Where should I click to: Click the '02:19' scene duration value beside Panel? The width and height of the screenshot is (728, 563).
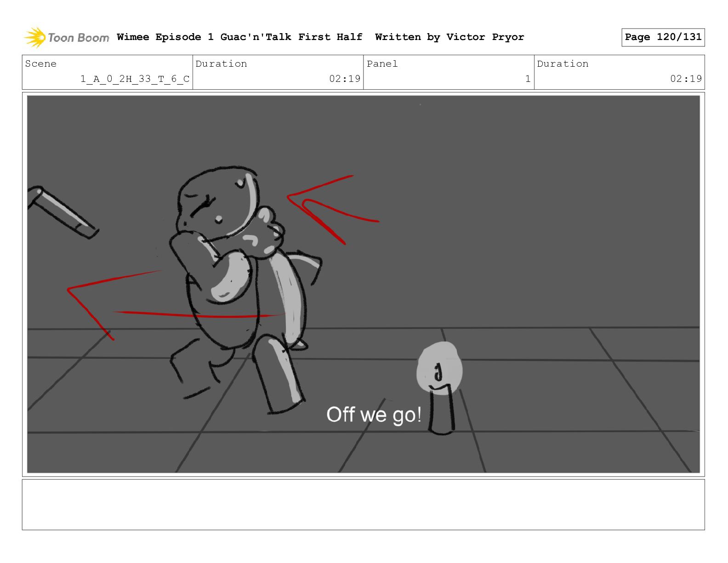click(345, 79)
